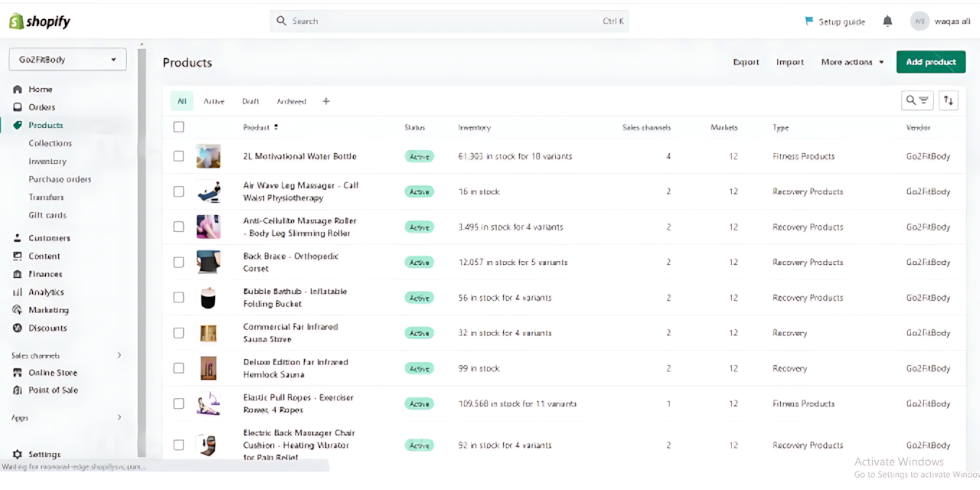980x490 pixels.
Task: Open Settings via gear icon
Action: click(x=18, y=454)
